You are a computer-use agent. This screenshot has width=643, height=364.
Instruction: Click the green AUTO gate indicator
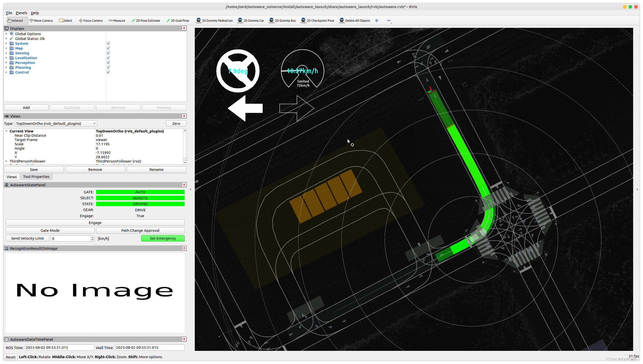point(140,192)
